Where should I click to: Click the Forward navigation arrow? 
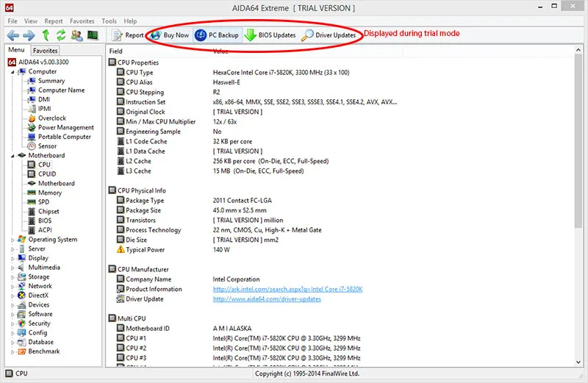point(29,35)
